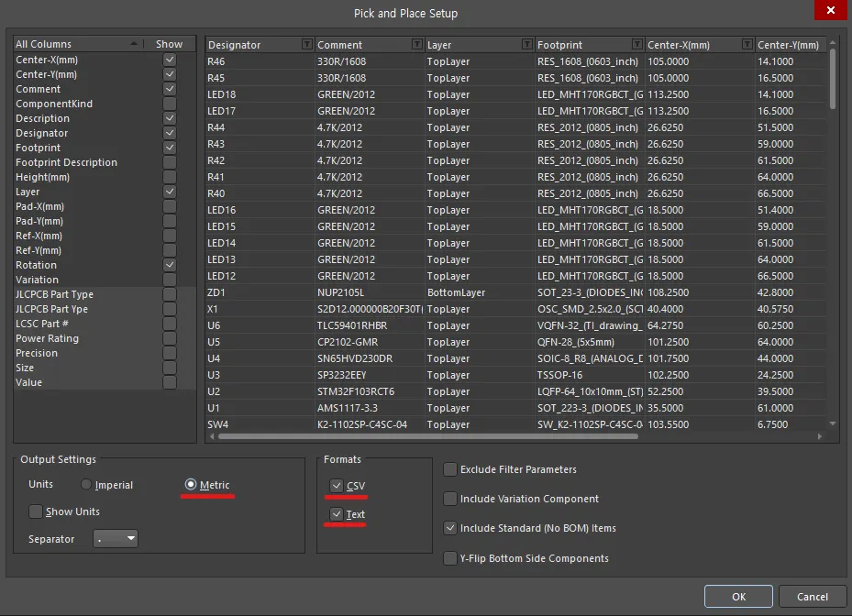Close the Pick and Place Setup dialog

pyautogui.click(x=830, y=10)
